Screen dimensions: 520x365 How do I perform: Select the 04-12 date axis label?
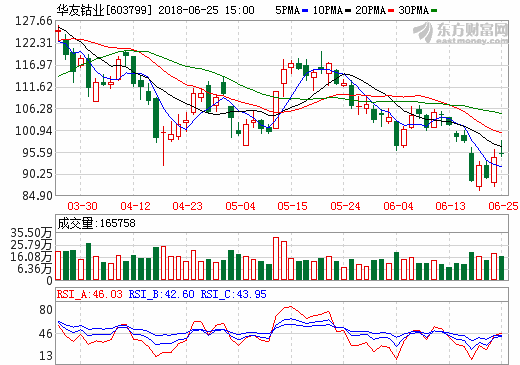point(135,206)
